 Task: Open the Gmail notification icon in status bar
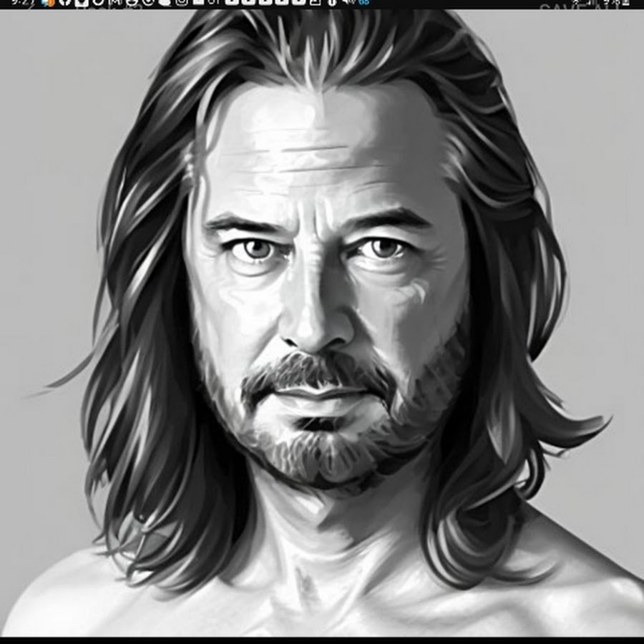point(116,2)
